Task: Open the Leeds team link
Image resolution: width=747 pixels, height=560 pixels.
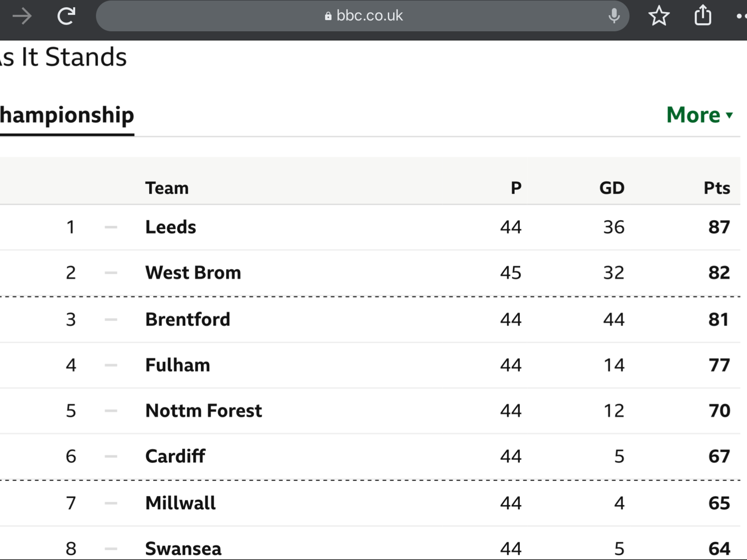Action: (x=170, y=227)
